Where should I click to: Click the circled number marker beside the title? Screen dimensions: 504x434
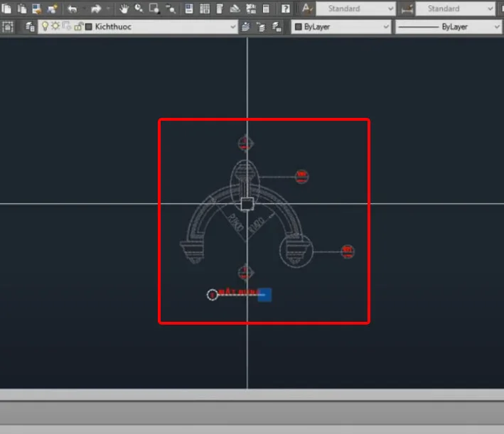212,295
